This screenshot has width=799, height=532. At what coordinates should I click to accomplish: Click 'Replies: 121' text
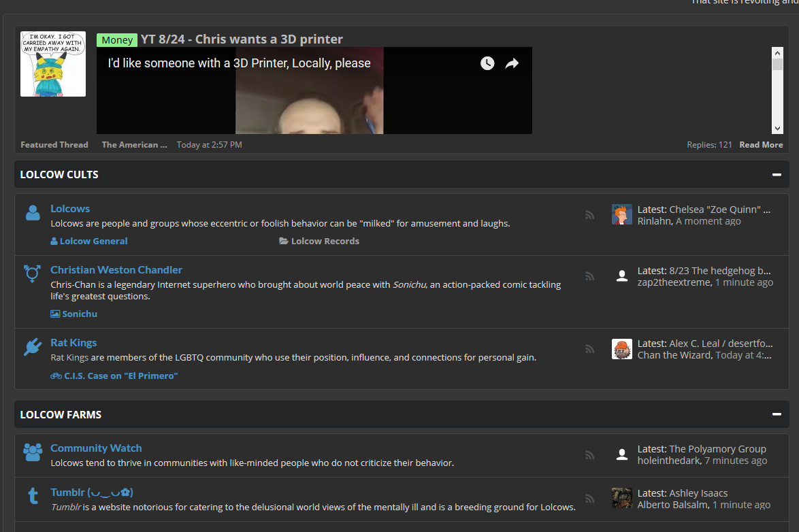pyautogui.click(x=709, y=145)
